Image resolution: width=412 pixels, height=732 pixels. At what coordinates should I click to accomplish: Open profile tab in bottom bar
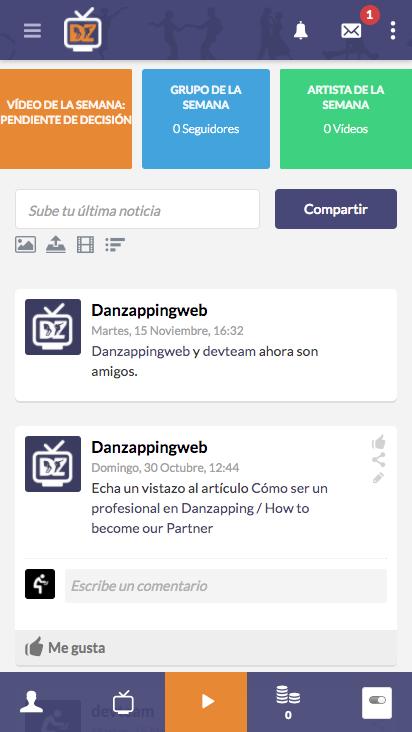coord(31,702)
